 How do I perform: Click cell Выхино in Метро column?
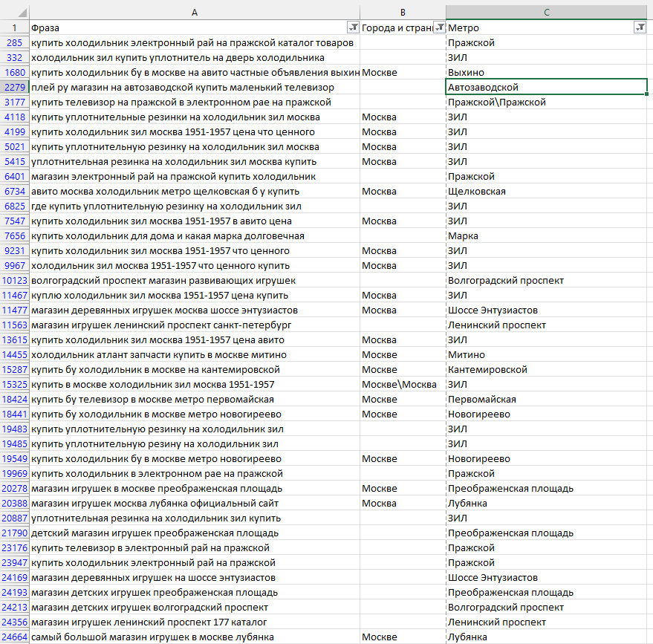546,73
